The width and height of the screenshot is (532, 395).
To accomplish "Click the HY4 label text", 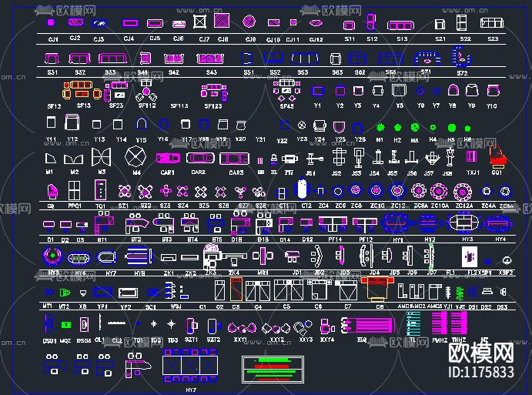I will coord(500,239).
